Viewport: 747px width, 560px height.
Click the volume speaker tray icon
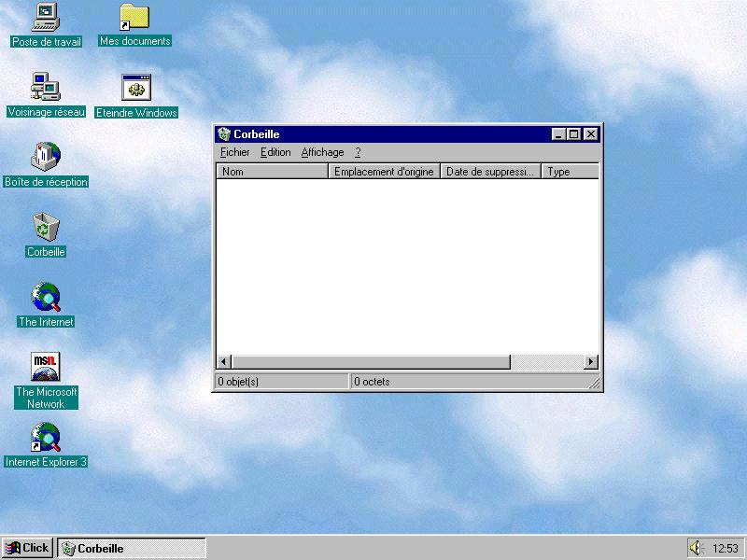[696, 548]
